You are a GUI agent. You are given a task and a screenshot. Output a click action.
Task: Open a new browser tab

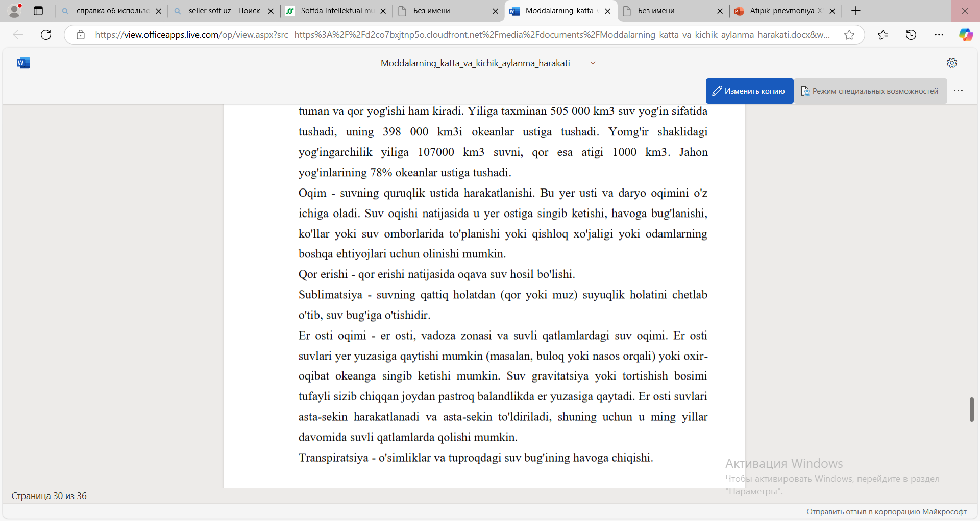click(x=856, y=11)
